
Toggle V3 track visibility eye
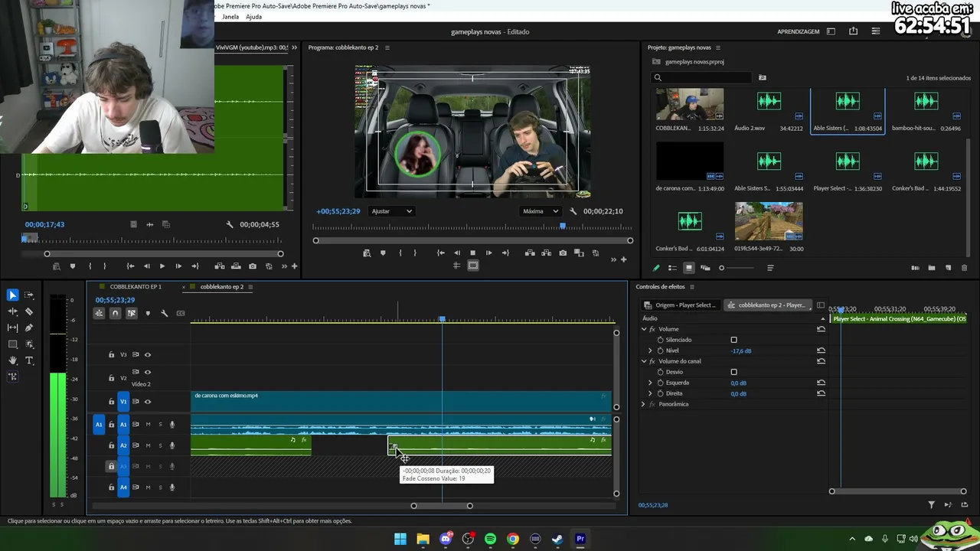[x=148, y=354]
